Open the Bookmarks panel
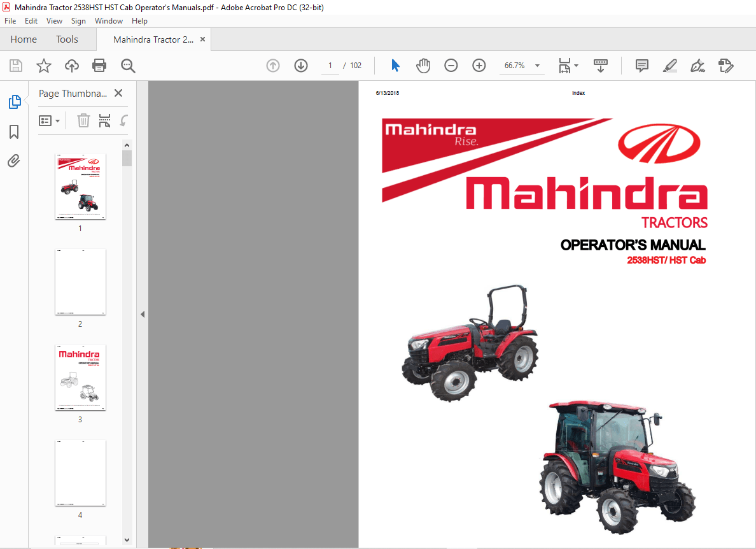The width and height of the screenshot is (756, 549). 14,131
